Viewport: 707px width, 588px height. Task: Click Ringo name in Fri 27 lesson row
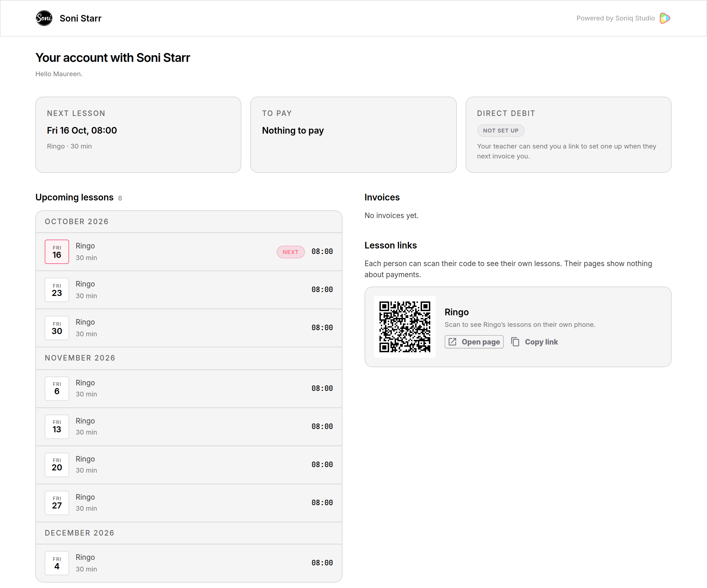pos(85,497)
